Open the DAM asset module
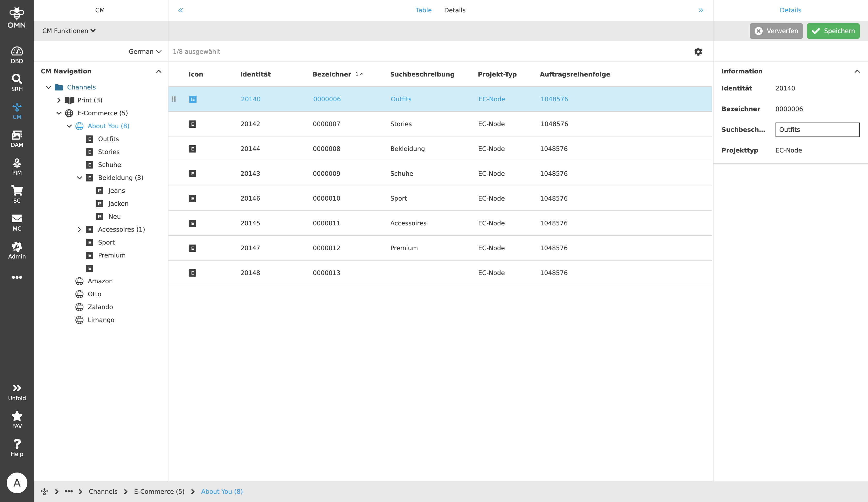 coord(17,139)
